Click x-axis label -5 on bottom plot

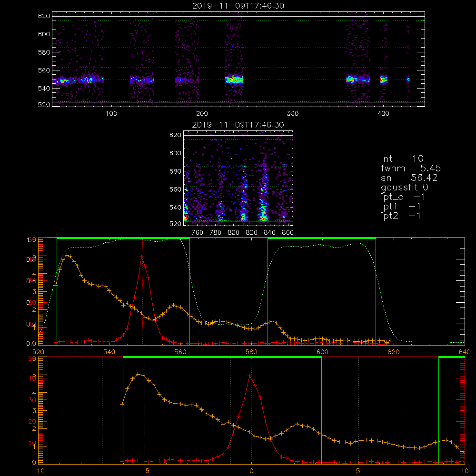pyautogui.click(x=145, y=471)
